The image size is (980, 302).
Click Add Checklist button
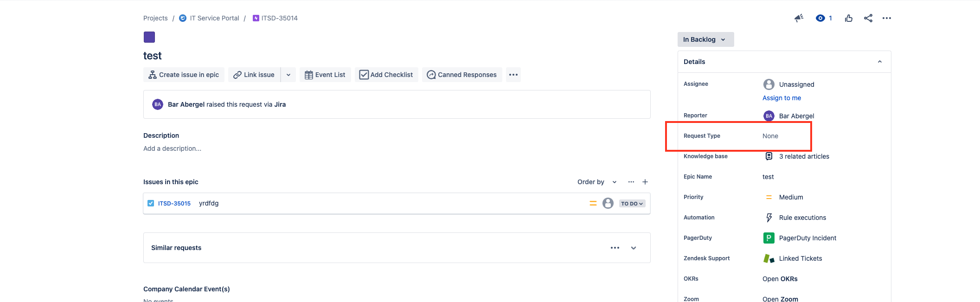(x=386, y=75)
